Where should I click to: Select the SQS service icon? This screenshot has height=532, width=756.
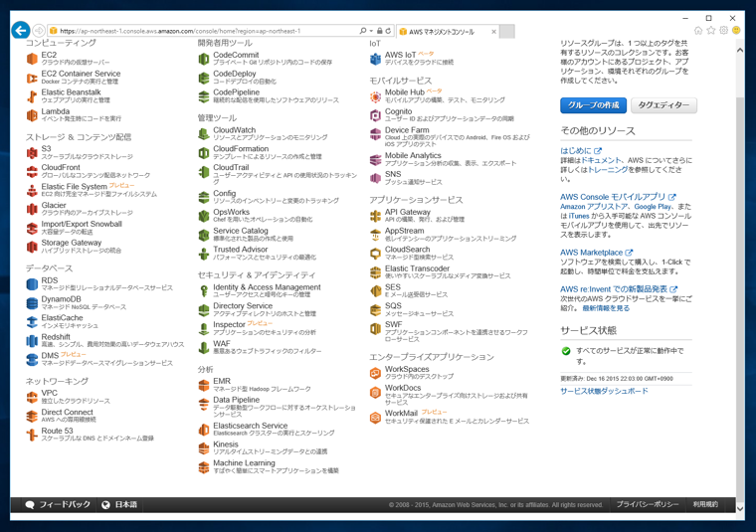(376, 310)
